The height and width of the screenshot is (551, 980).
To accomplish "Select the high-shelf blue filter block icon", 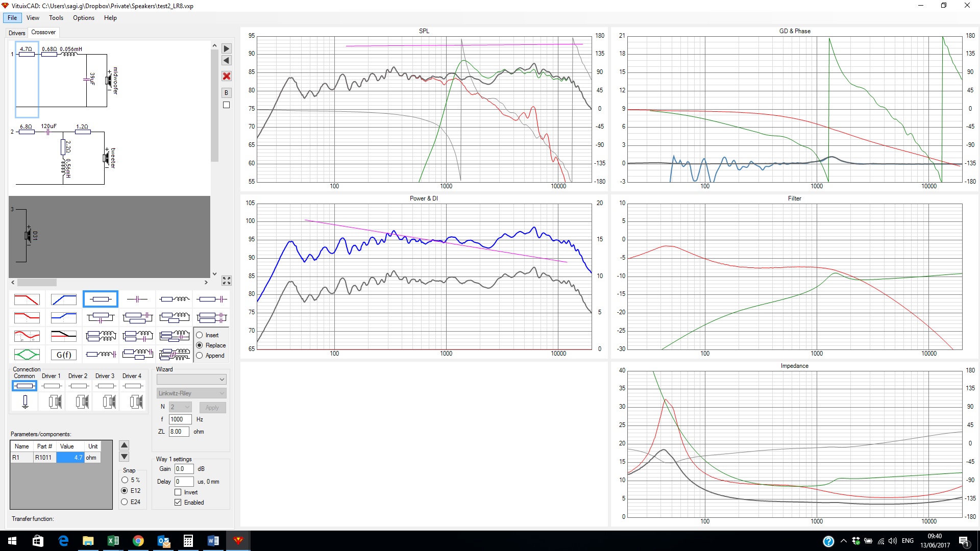I will tap(63, 318).
